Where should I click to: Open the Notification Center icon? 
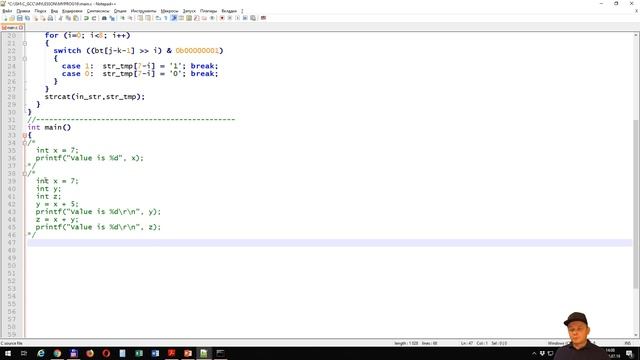coord(629,353)
